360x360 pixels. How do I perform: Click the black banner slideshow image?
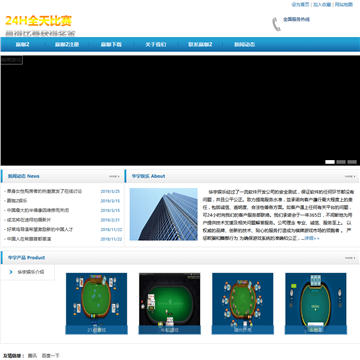pos(180,110)
